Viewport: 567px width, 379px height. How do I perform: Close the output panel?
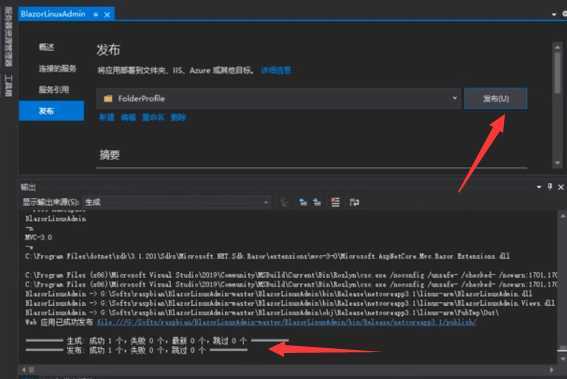coord(561,187)
